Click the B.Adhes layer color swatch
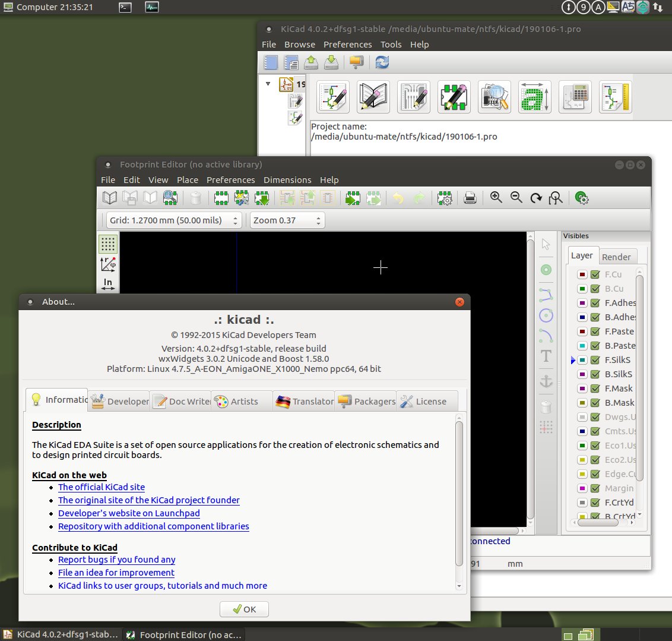Image resolution: width=672 pixels, height=641 pixels. pyautogui.click(x=582, y=317)
